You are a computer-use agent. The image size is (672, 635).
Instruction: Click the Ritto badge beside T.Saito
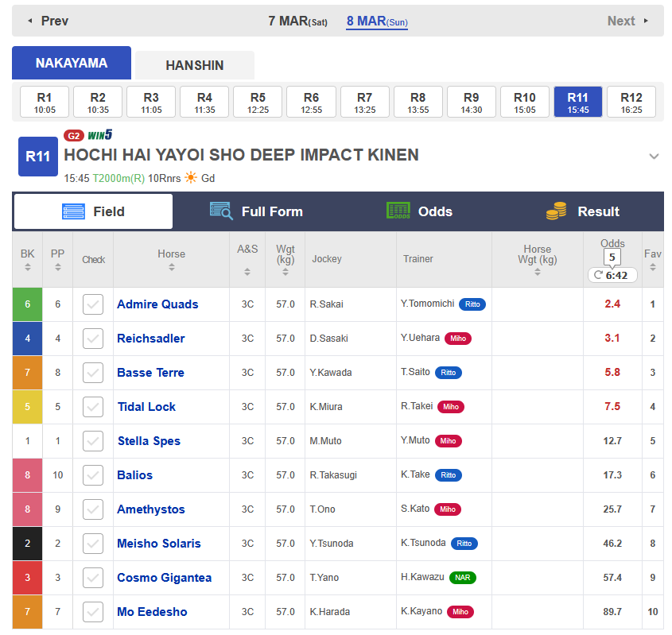pyautogui.click(x=449, y=373)
